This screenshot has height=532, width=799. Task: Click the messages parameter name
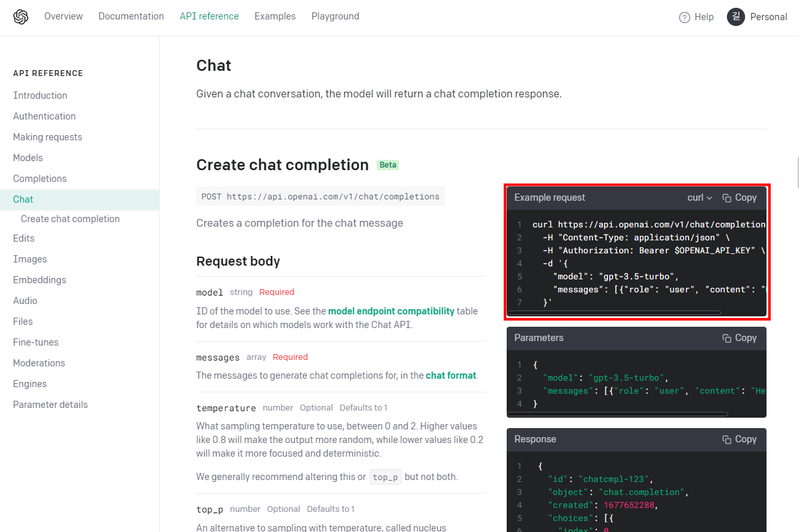pos(218,357)
